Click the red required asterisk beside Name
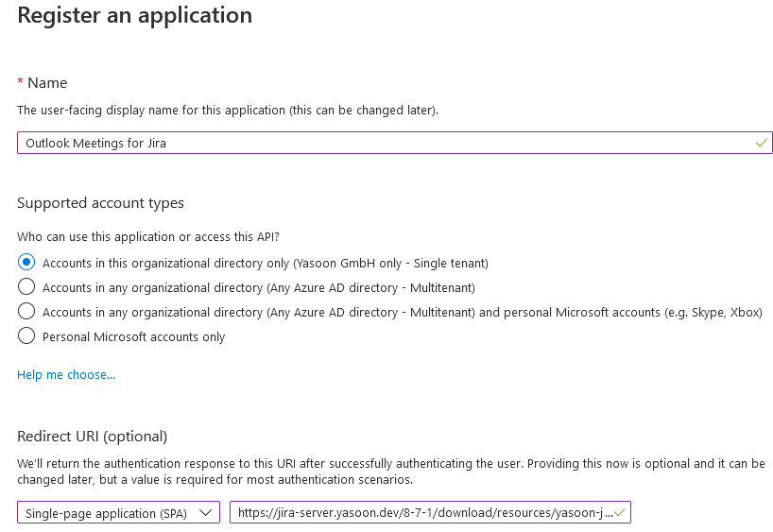The width and height of the screenshot is (773, 532). coord(20,82)
